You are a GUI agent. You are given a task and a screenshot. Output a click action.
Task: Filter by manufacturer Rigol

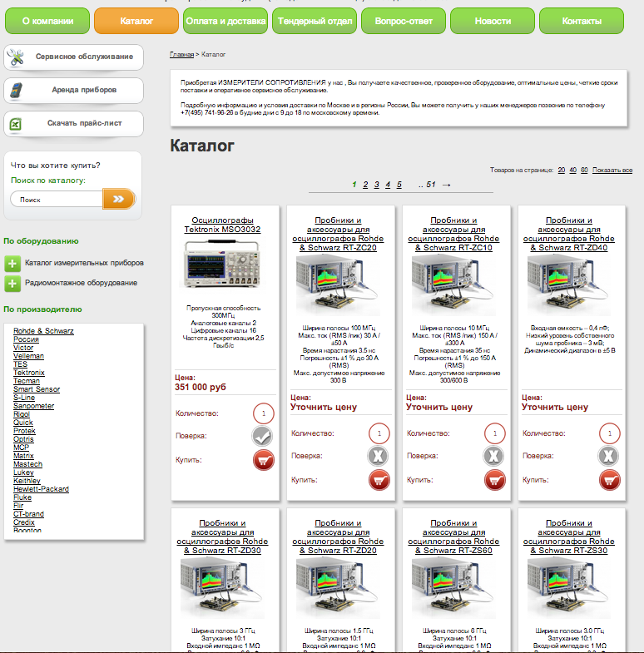[22, 414]
